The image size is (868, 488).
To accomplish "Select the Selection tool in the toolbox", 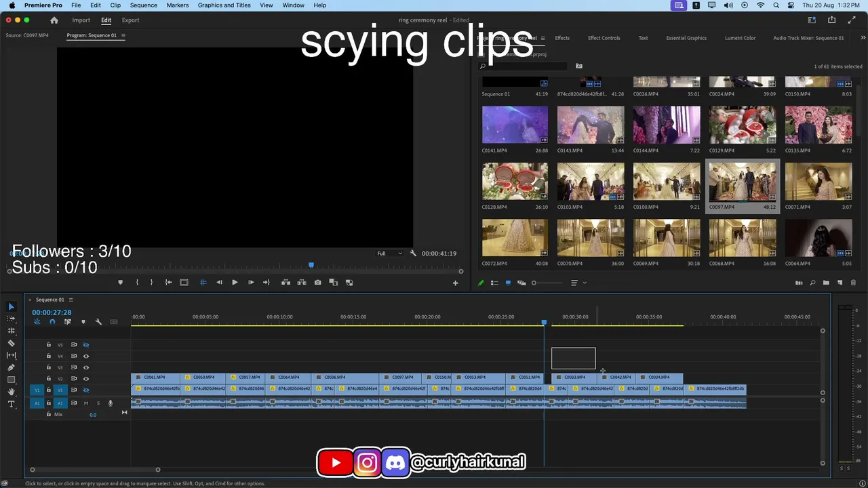I will click(x=11, y=306).
